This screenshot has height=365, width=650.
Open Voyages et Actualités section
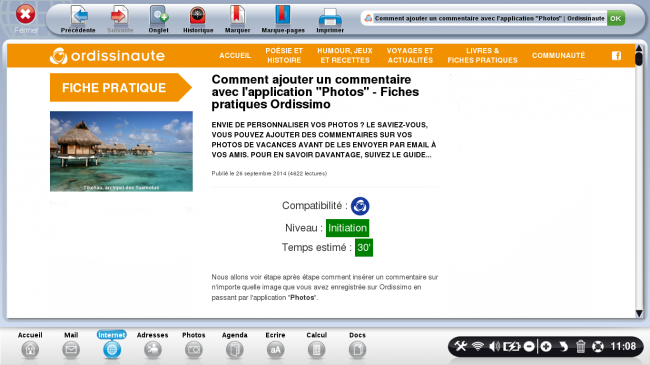click(410, 56)
